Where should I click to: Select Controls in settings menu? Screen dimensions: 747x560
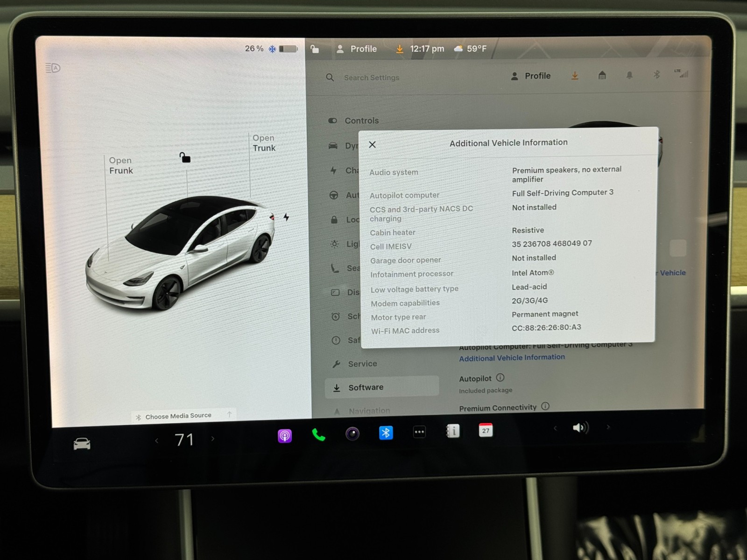click(x=361, y=121)
